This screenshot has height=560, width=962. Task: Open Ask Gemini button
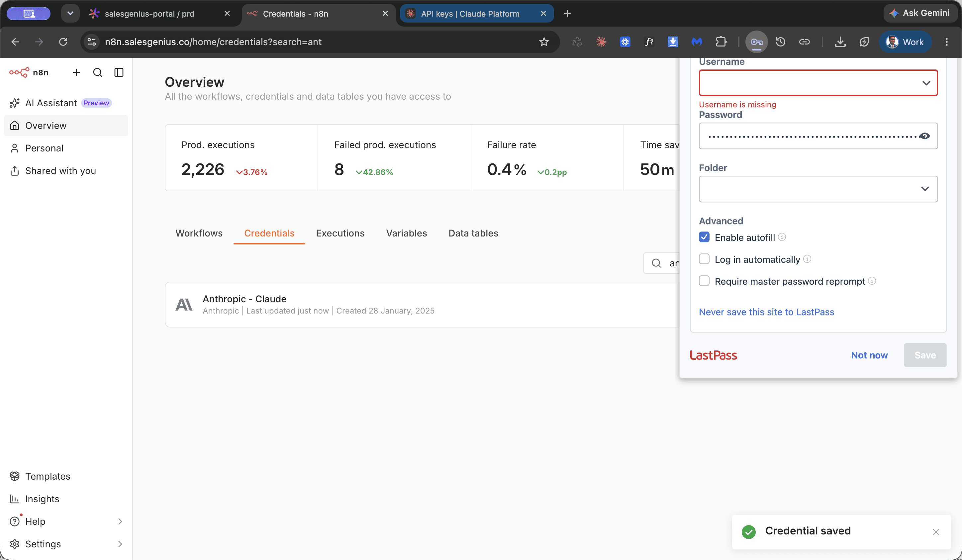pos(920,13)
